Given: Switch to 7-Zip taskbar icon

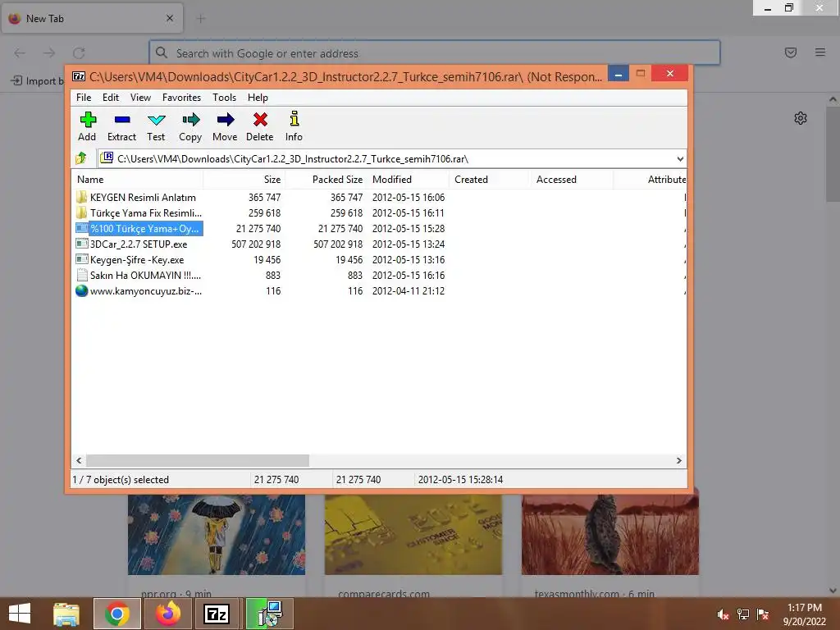Looking at the screenshot, I should 217,614.
